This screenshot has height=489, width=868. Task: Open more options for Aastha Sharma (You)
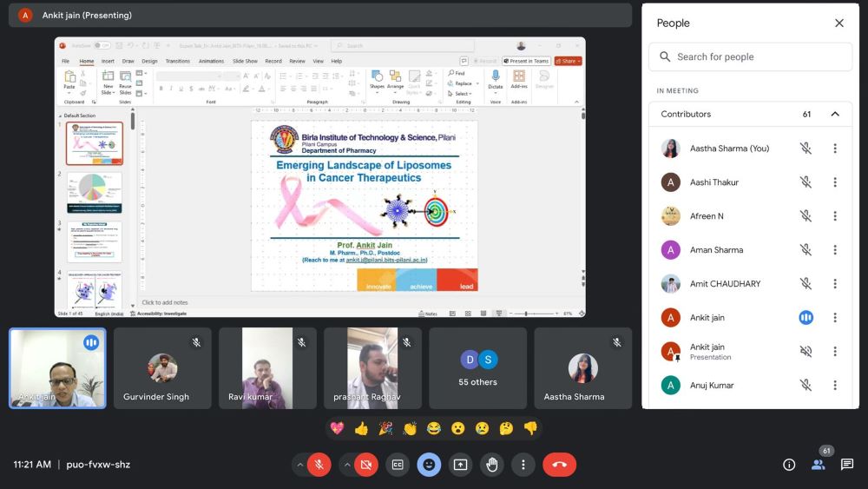(835, 149)
